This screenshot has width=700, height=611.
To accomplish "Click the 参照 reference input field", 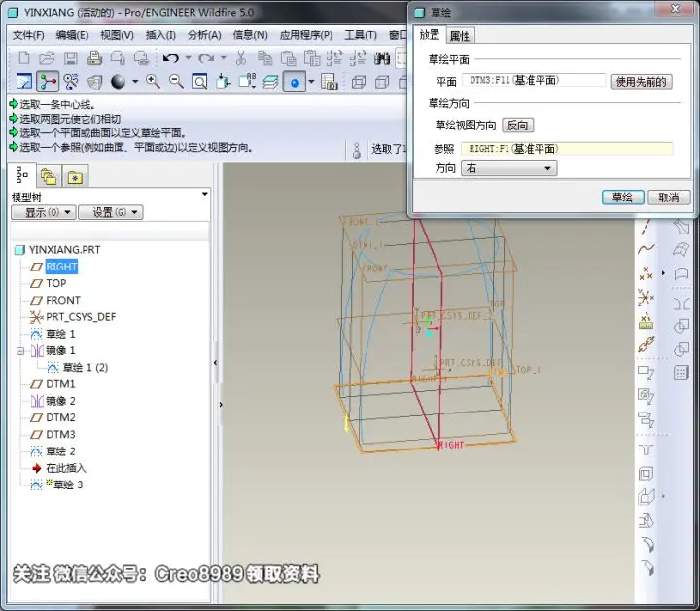I will tap(567, 149).
